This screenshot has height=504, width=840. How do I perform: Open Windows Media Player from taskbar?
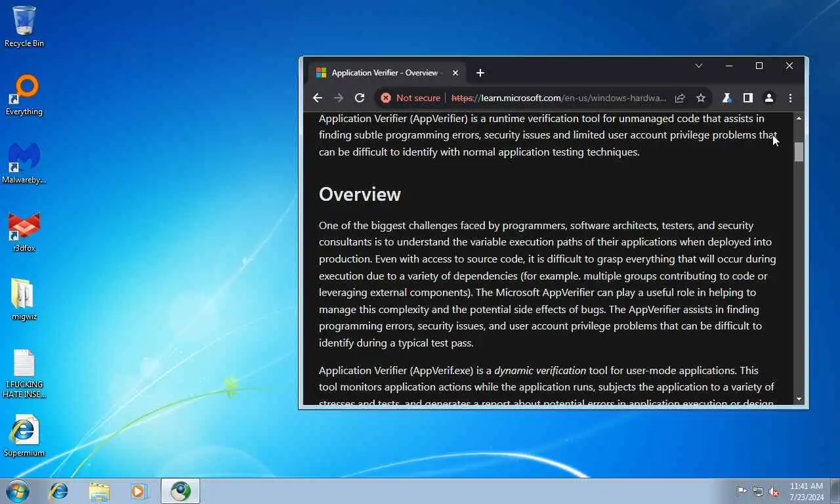(138, 491)
